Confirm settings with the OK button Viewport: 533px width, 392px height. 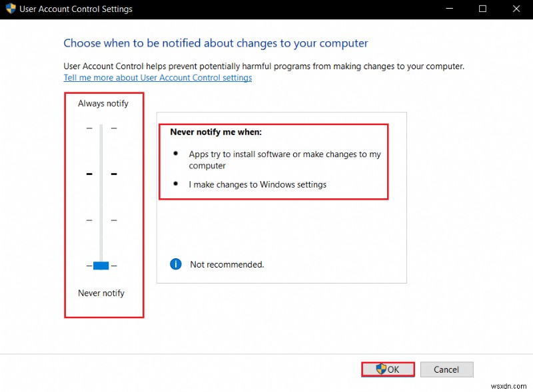[388, 369]
